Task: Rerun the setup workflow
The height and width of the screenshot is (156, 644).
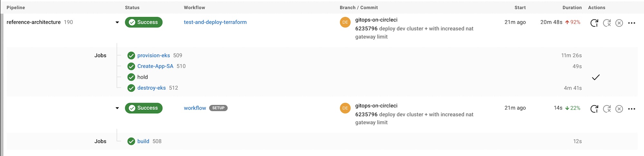Action: (x=594, y=109)
